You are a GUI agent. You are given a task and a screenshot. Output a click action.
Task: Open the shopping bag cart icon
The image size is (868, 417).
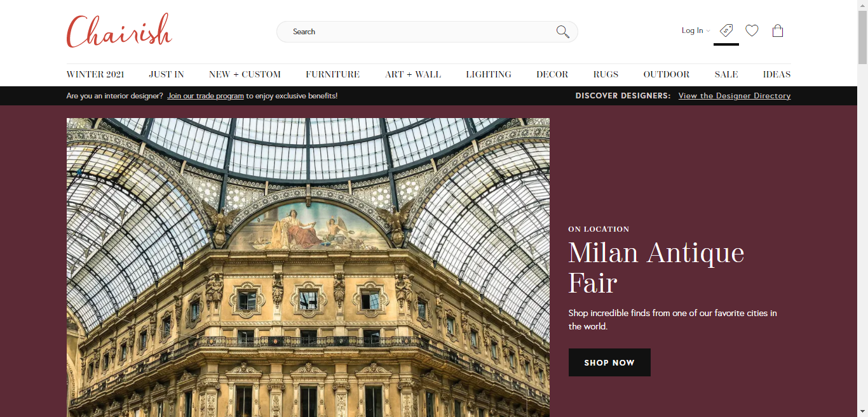click(778, 30)
